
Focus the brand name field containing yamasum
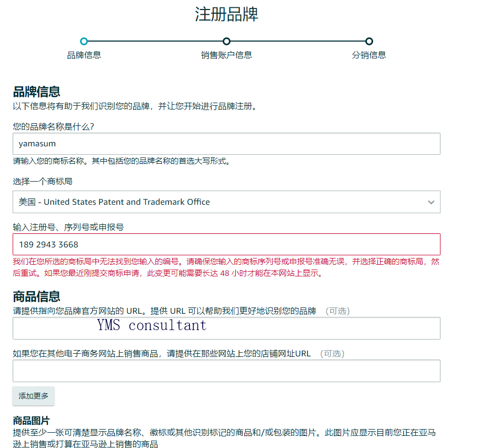(226, 144)
